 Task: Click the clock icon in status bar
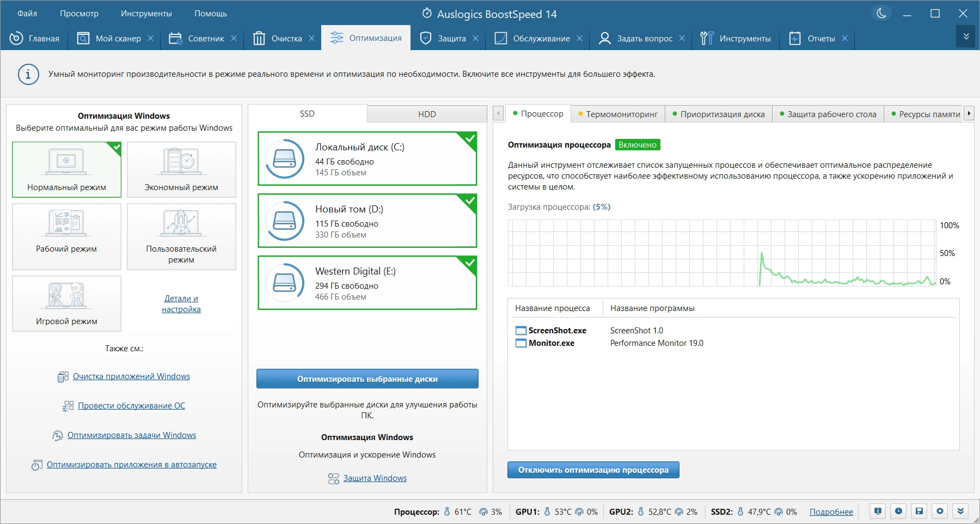pos(898,511)
